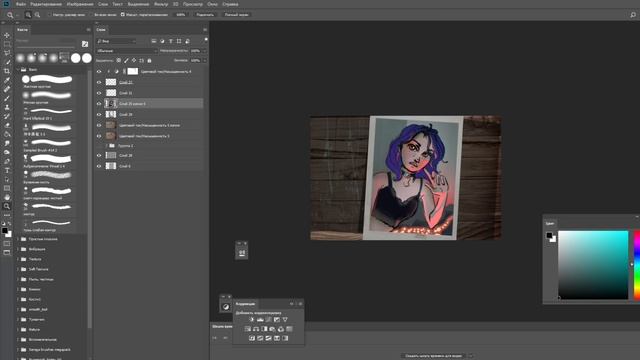
Task: Select the horizontal Type tool
Action: point(7,170)
